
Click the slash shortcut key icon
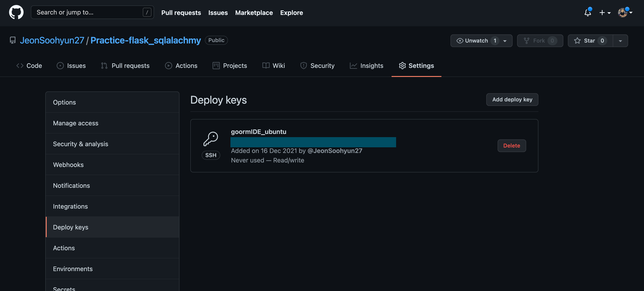pyautogui.click(x=147, y=12)
